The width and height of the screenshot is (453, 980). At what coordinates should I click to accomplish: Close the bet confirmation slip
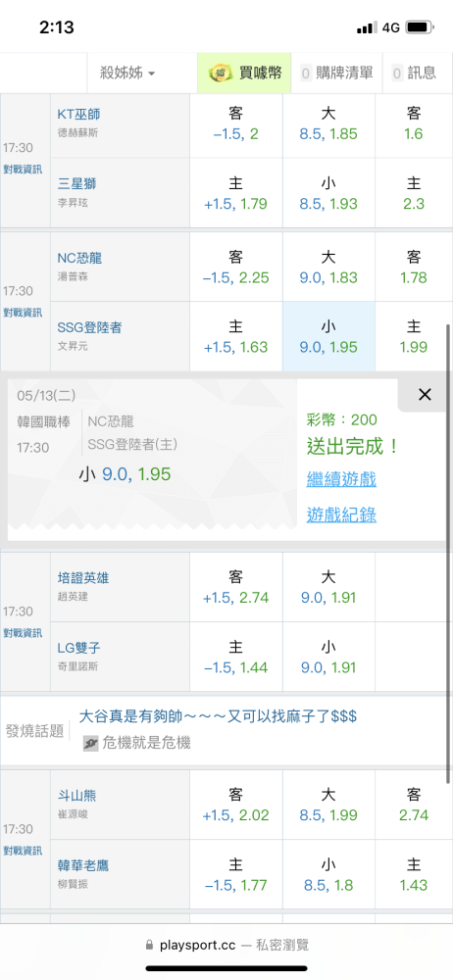coord(425,394)
